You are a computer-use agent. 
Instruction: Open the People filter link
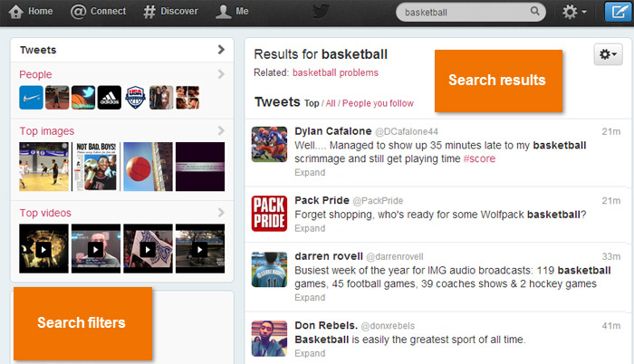tap(35, 74)
